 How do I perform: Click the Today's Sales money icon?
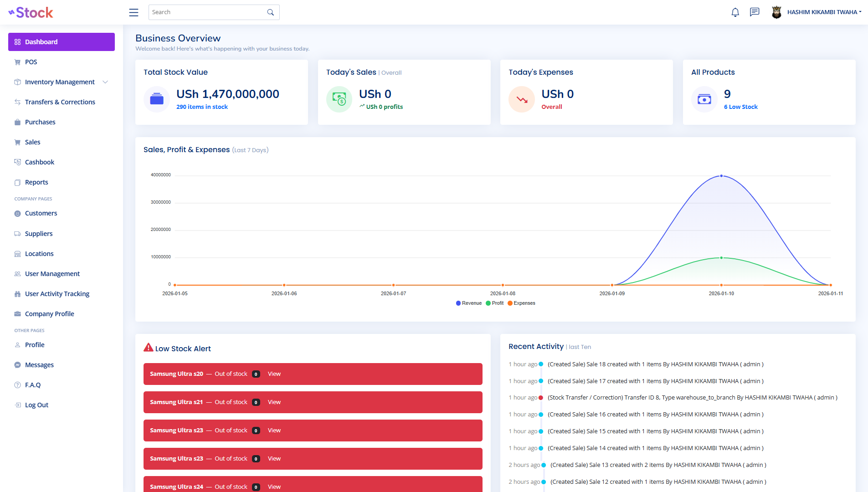pyautogui.click(x=339, y=99)
